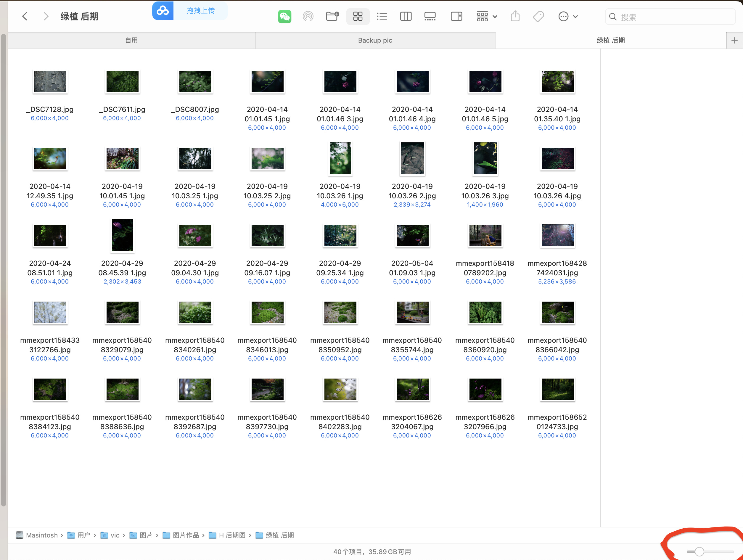Screen dimensions: 743x560
Task: Click the Baidu cloud upload icon
Action: pyautogui.click(x=163, y=11)
